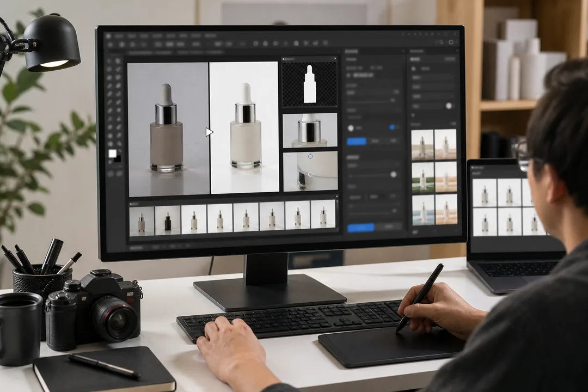Pick the black background color swatch

pos(118,158)
